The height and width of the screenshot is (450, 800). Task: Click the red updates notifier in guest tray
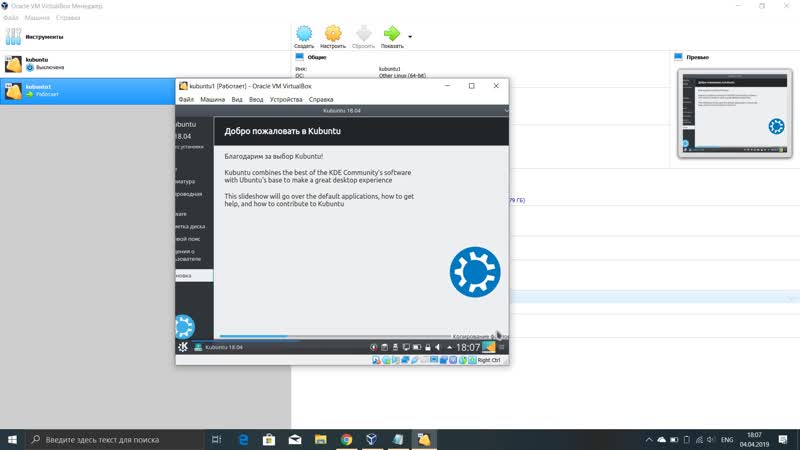374,347
